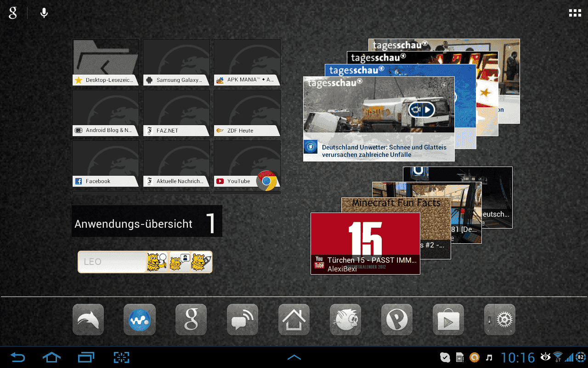Open the Minecraft Fun Facts video card
588x368 pixels.
(396, 205)
